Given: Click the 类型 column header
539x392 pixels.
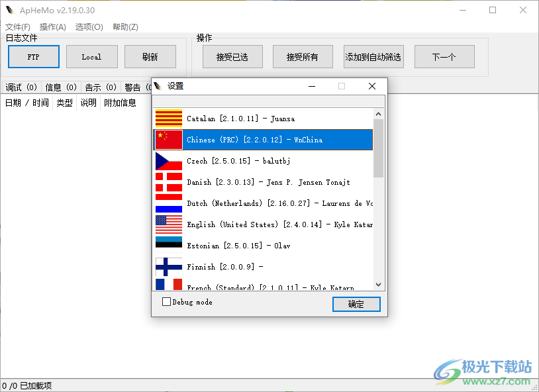Looking at the screenshot, I should pyautogui.click(x=65, y=103).
